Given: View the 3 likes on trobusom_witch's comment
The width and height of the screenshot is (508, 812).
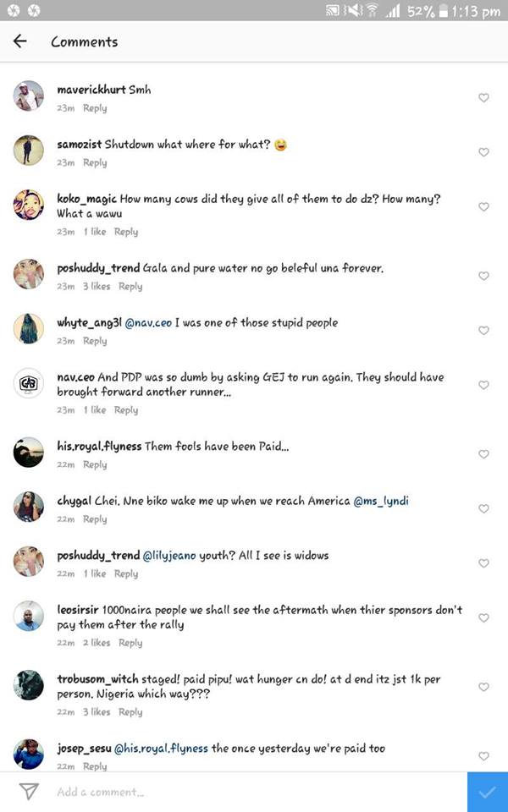Looking at the screenshot, I should [97, 712].
